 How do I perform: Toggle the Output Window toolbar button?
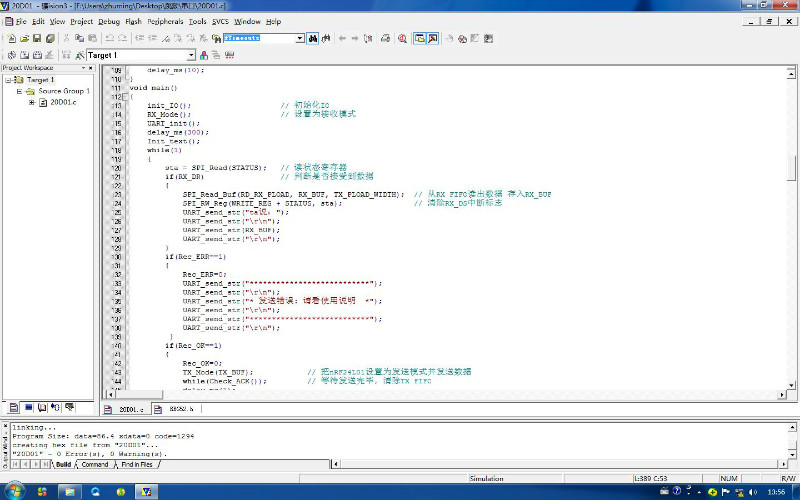(434, 38)
